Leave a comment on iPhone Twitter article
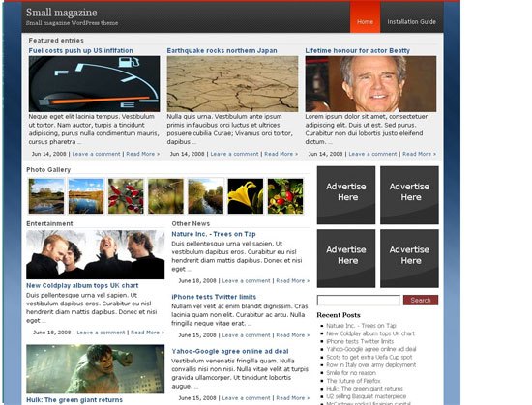 (x=247, y=335)
